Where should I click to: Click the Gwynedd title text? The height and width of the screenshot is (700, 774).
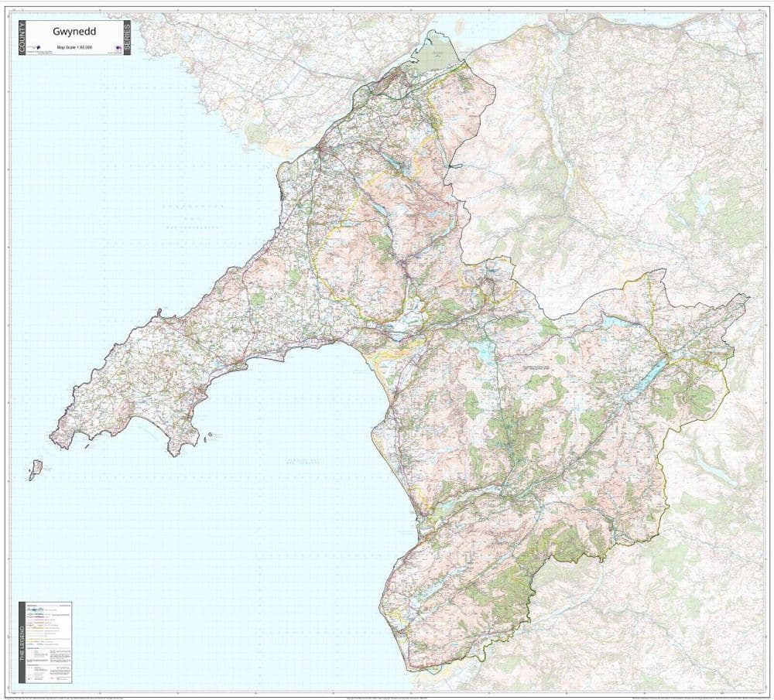(x=74, y=32)
